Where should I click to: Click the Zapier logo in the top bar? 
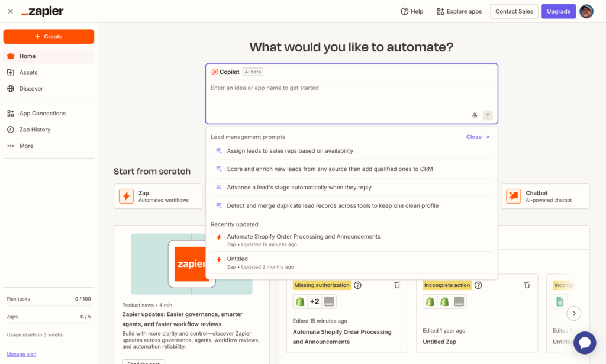(42, 11)
